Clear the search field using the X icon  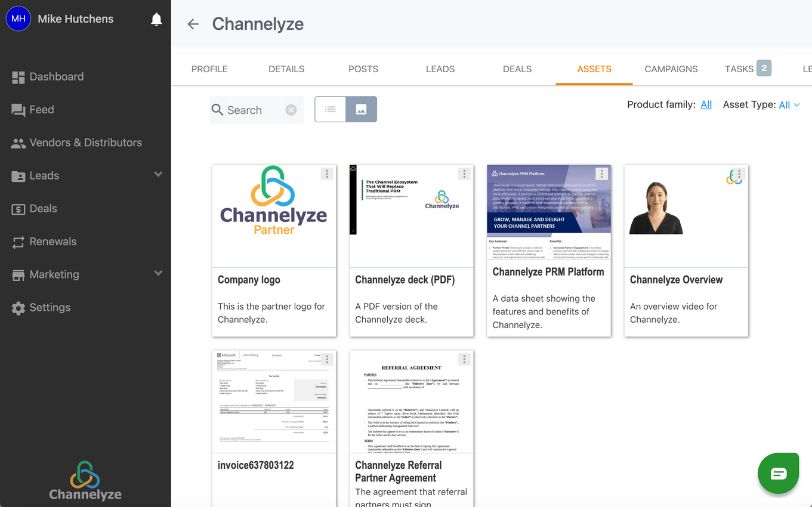click(291, 109)
